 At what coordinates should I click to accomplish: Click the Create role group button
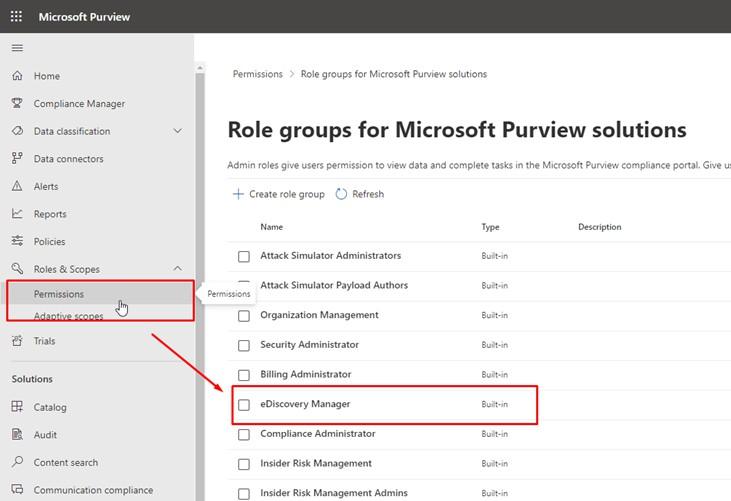point(279,194)
